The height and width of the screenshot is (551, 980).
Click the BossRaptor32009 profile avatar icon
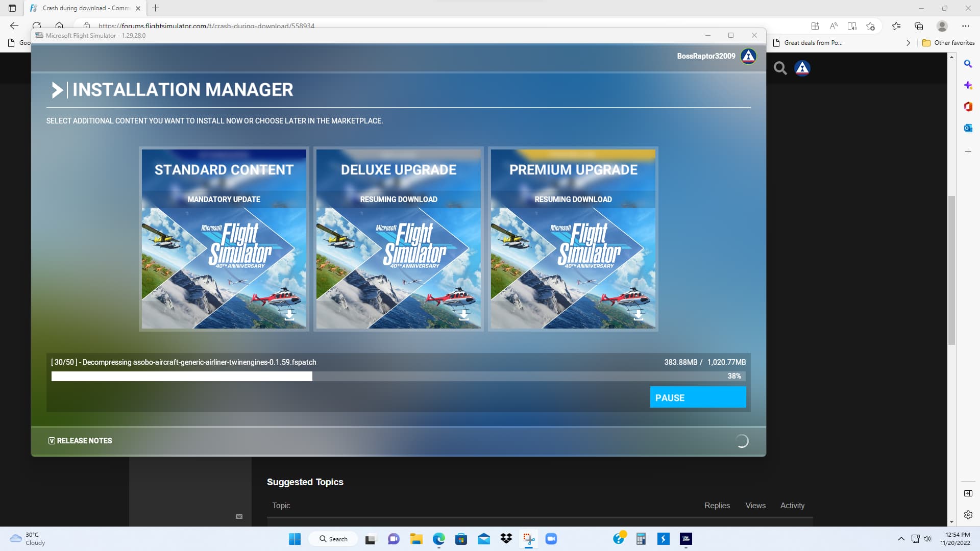(x=748, y=56)
